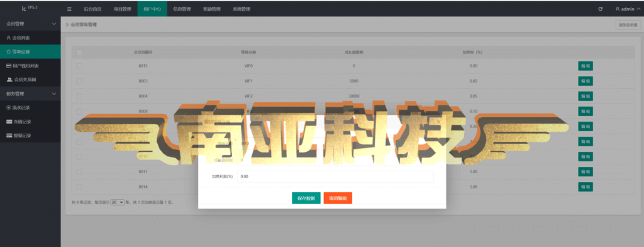Open 充值记录 in sidebar
This screenshot has height=247, width=644.
30,122
